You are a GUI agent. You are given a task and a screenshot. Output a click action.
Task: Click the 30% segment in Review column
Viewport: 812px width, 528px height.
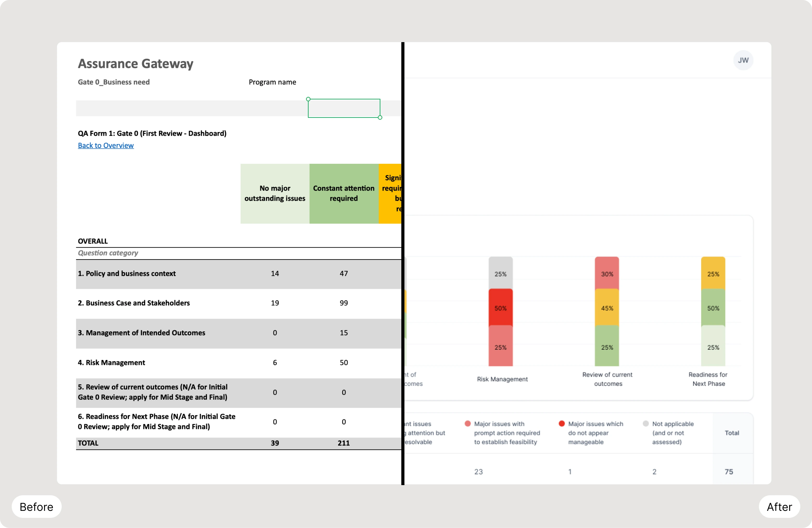coord(607,274)
